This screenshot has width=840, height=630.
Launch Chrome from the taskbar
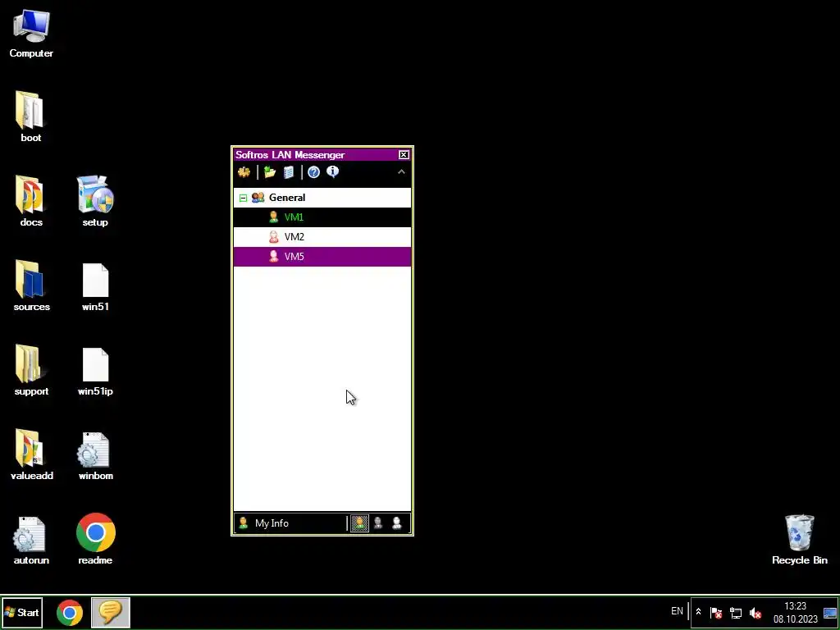70,612
